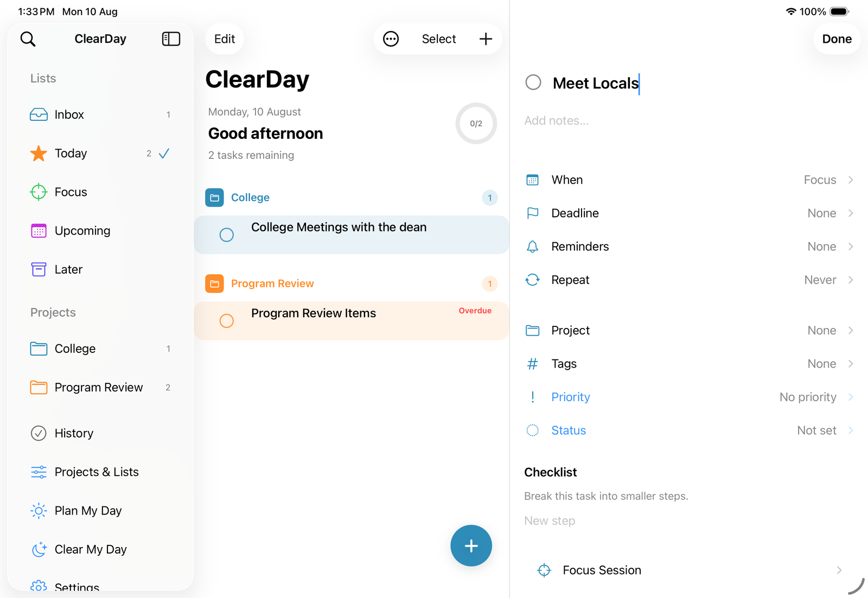Image resolution: width=868 pixels, height=598 pixels.
Task: Click the 0/2 progress ring
Action: click(476, 124)
